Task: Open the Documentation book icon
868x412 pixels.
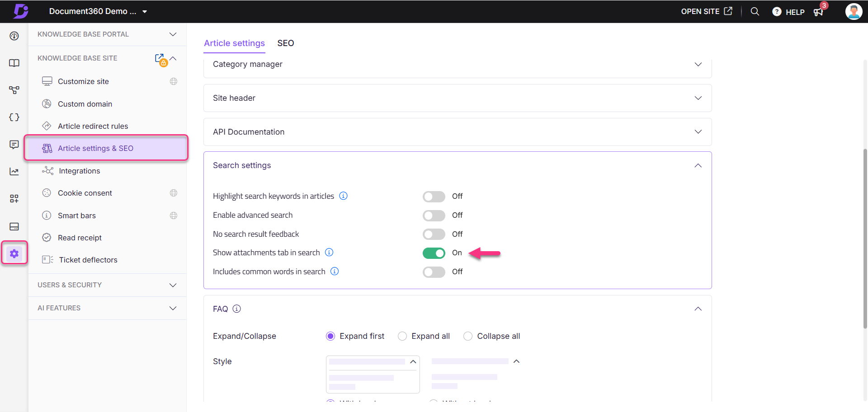Action: pyautogui.click(x=14, y=63)
